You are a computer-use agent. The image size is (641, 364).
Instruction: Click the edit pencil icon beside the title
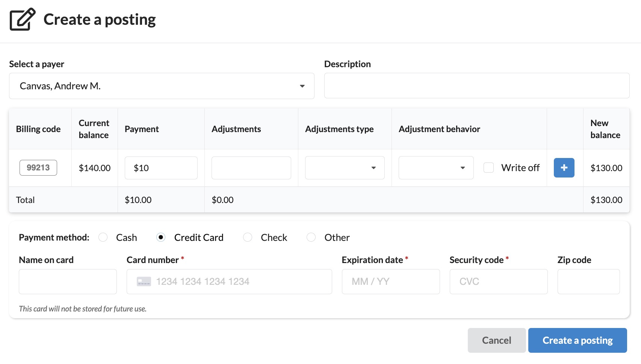coord(22,19)
